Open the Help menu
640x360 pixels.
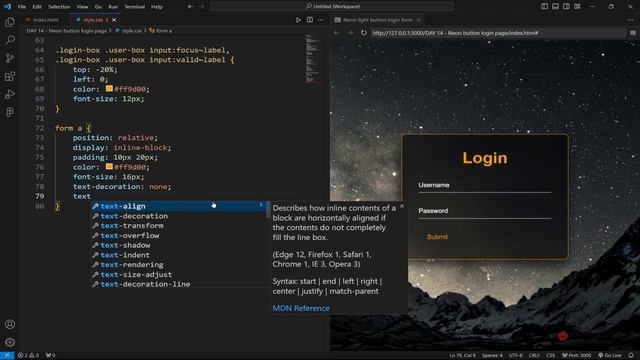(x=157, y=7)
